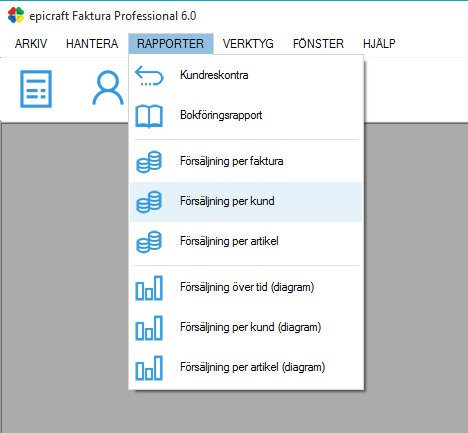Click coin stack icon beside Försäljning per faktura

pos(149,162)
